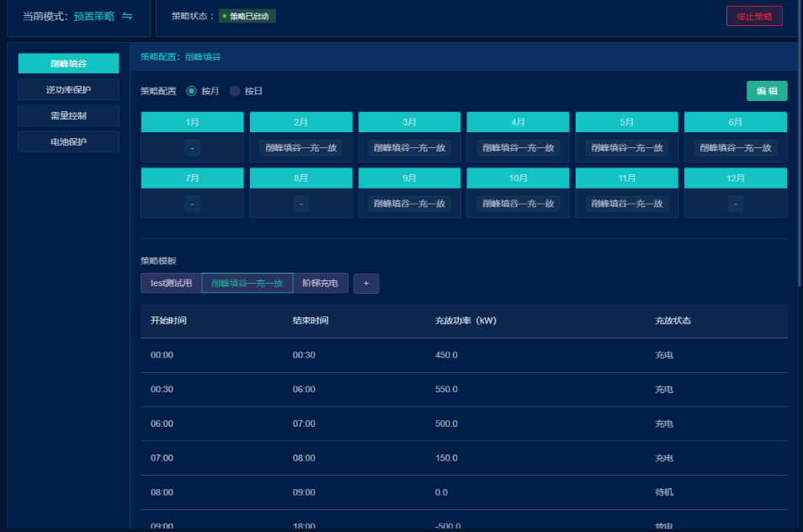Viewport: 803px width, 532px height.
Task: Open the 逆功率保护 sidebar menu item
Action: coord(69,89)
